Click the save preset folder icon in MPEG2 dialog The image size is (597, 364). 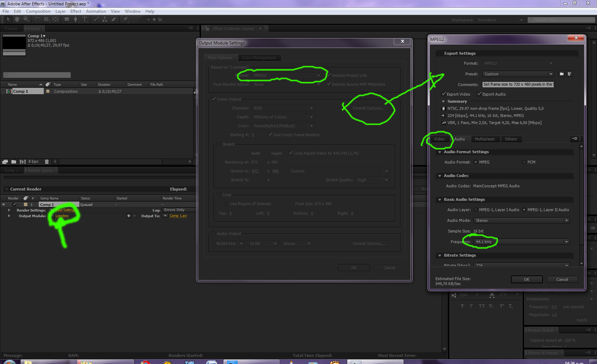click(x=562, y=74)
